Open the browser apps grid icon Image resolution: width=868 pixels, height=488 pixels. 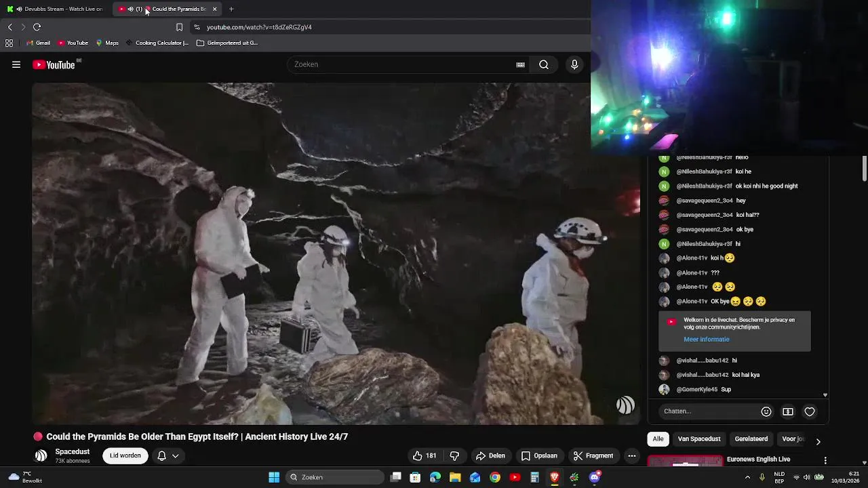pos(9,43)
